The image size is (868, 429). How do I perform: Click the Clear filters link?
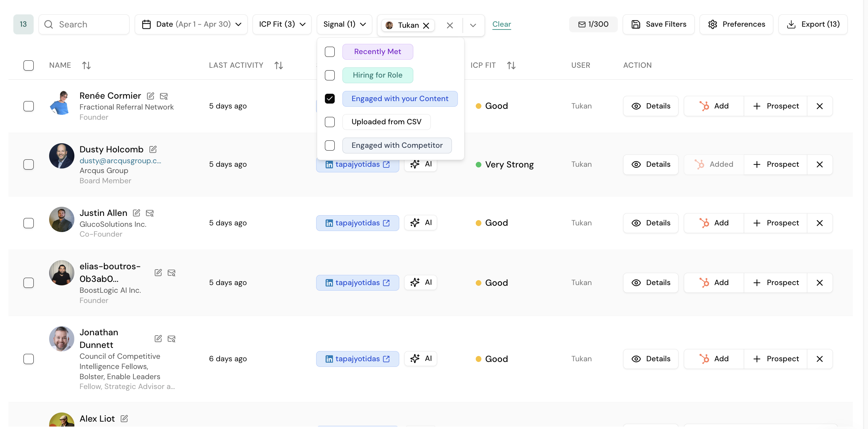pos(501,24)
